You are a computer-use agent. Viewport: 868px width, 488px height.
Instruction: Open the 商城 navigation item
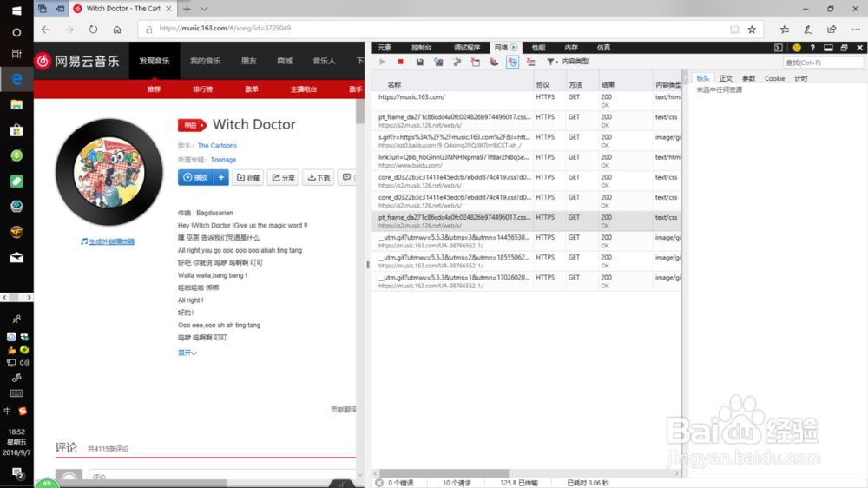click(x=285, y=61)
